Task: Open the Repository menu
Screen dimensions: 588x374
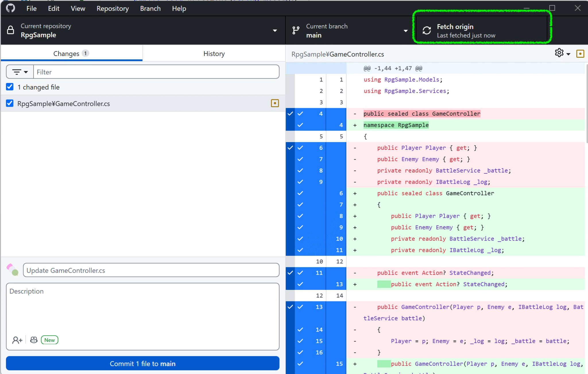Action: point(112,8)
